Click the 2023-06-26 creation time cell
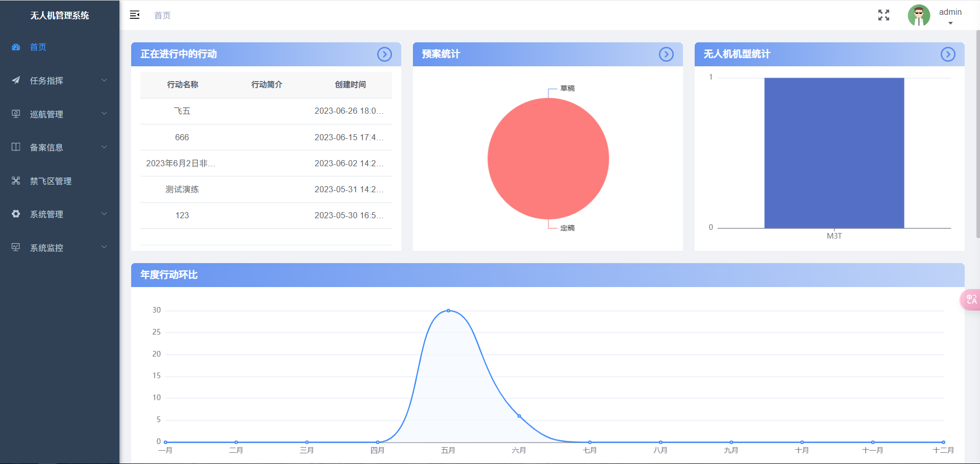The width and height of the screenshot is (980, 464). [349, 111]
